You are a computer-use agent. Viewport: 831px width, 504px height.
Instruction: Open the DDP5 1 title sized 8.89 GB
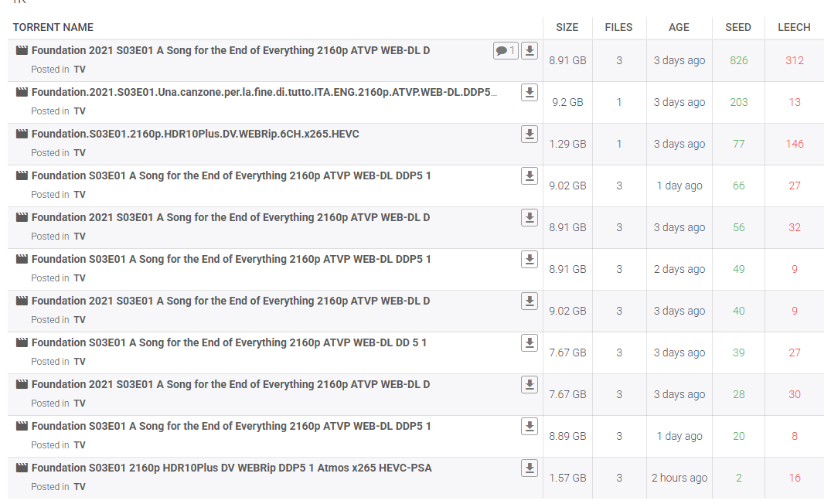[231, 426]
